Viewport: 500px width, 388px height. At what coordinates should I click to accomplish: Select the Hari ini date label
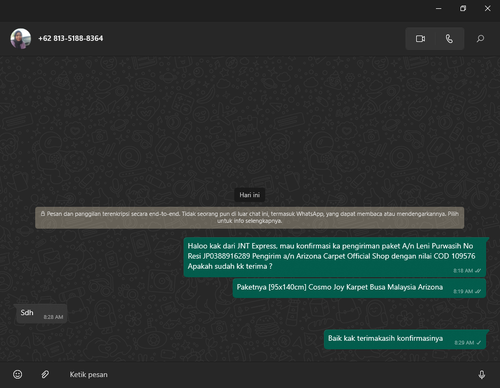250,195
